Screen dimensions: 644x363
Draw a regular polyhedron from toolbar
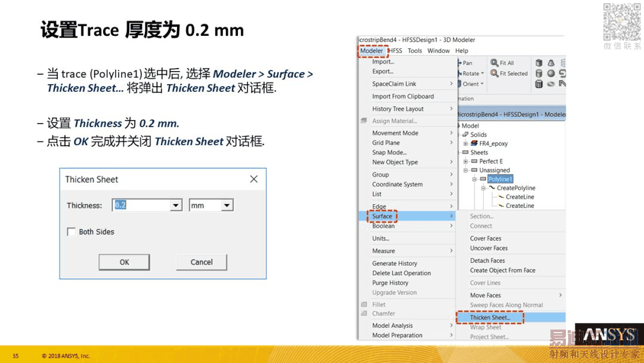tap(539, 84)
